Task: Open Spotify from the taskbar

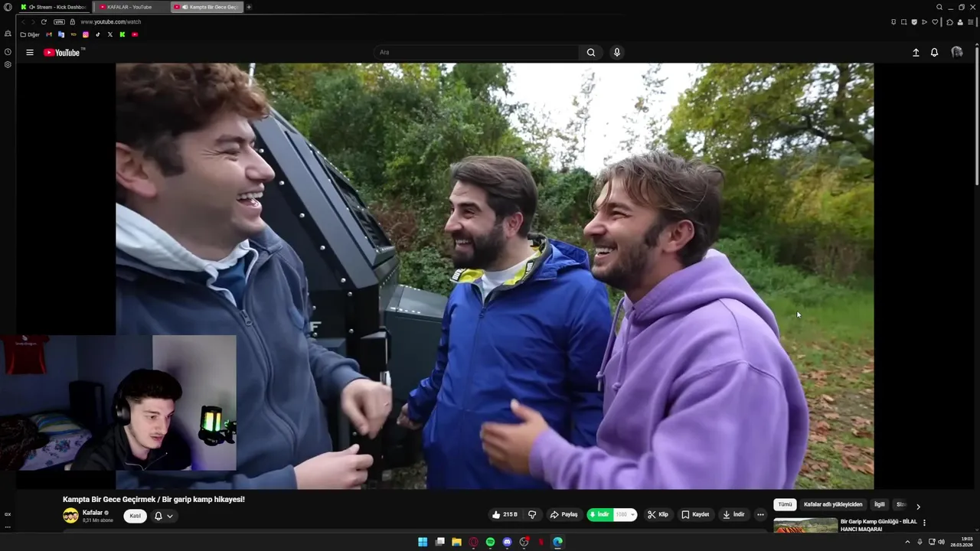Action: click(490, 542)
